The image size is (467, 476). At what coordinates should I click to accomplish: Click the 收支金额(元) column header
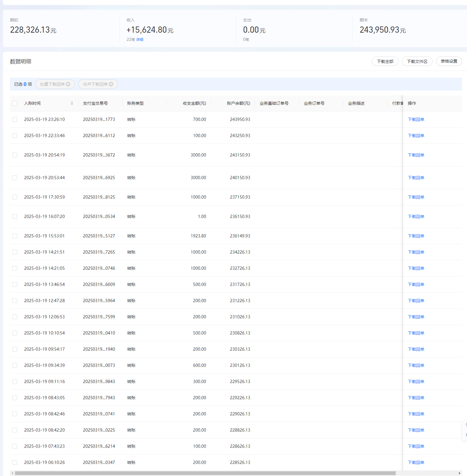click(x=194, y=103)
